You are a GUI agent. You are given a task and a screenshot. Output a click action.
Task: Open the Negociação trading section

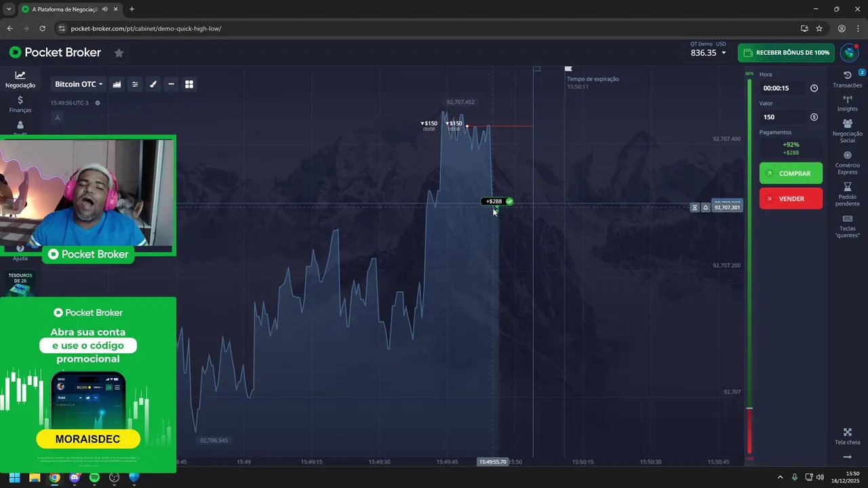(20, 80)
